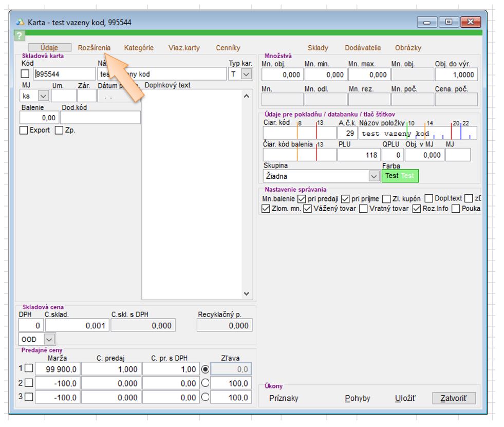The height and width of the screenshot is (427, 504).
Task: Select the radio button for price row 2
Action: [205, 383]
